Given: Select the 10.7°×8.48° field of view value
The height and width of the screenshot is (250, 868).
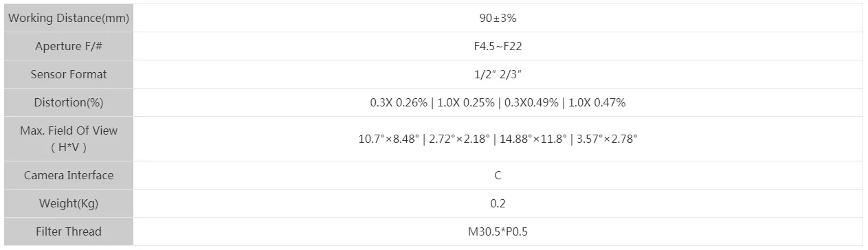Looking at the screenshot, I should pos(388,139).
